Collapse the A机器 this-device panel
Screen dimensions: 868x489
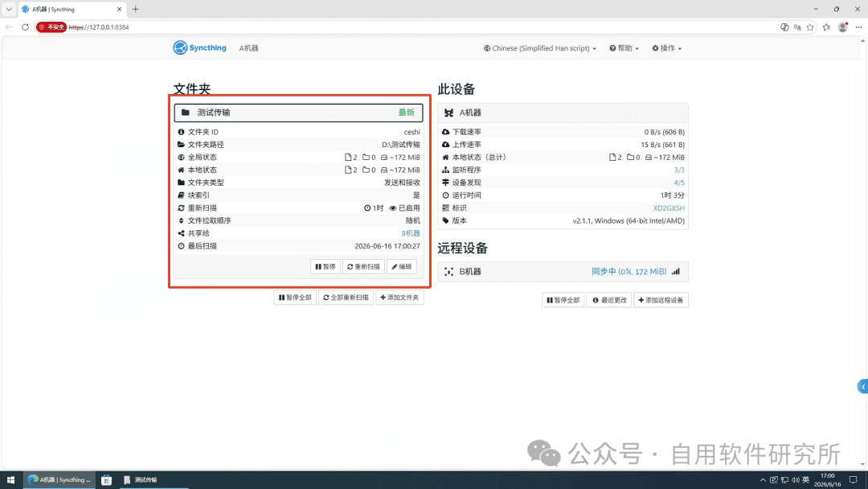point(563,113)
